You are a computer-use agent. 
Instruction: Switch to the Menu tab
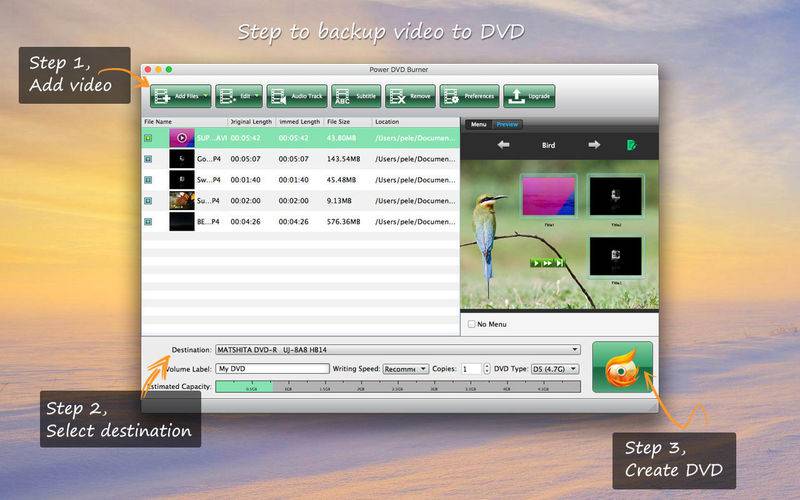[479, 124]
